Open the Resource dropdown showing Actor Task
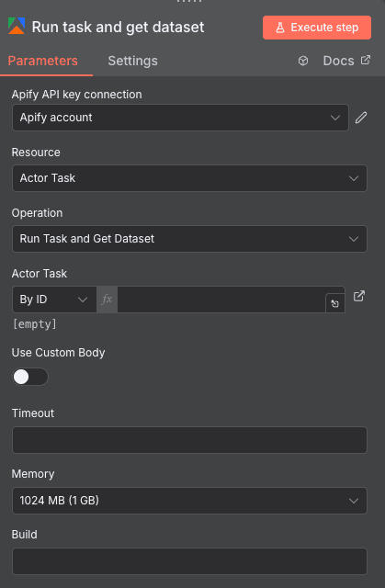 (189, 178)
